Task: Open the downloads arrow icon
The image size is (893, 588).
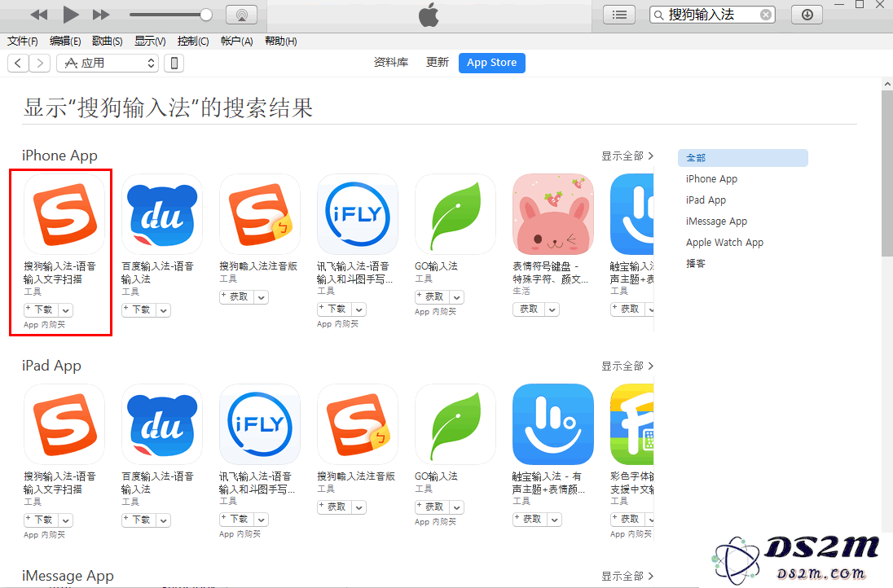Action: tap(807, 15)
